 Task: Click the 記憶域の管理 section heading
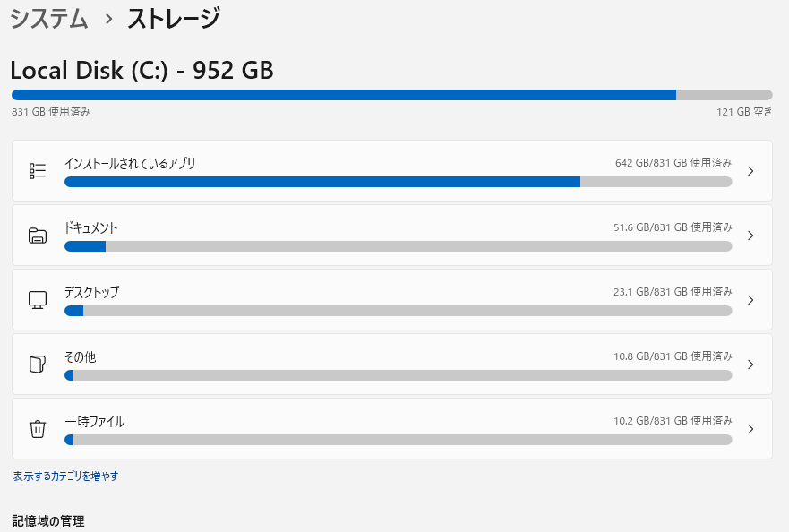click(48, 520)
